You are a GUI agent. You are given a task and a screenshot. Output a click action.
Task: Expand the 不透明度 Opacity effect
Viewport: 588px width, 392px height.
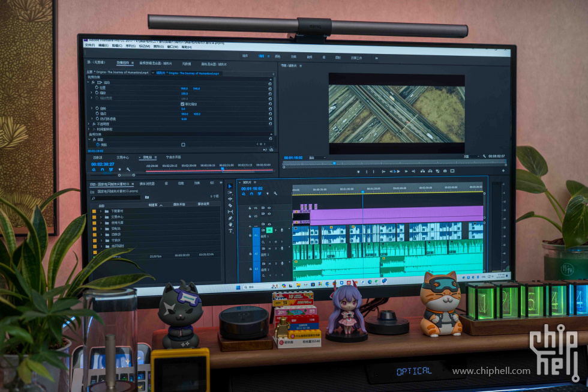pyautogui.click(x=89, y=124)
